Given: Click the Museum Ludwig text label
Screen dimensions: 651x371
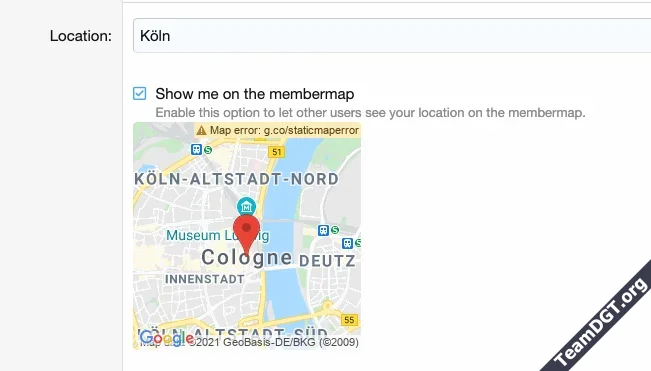Looking at the screenshot, I should pyautogui.click(x=218, y=235).
